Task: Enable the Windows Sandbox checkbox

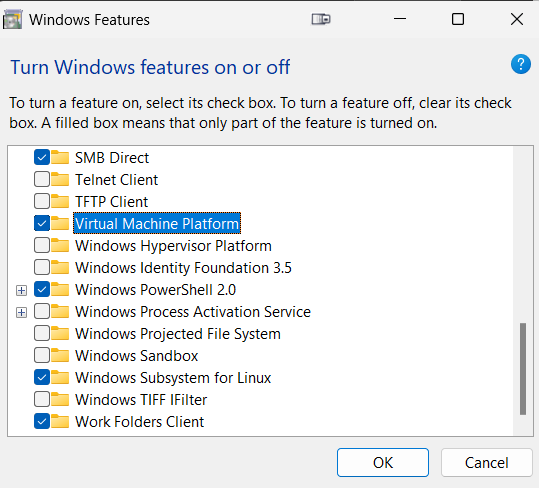Action: coord(42,356)
